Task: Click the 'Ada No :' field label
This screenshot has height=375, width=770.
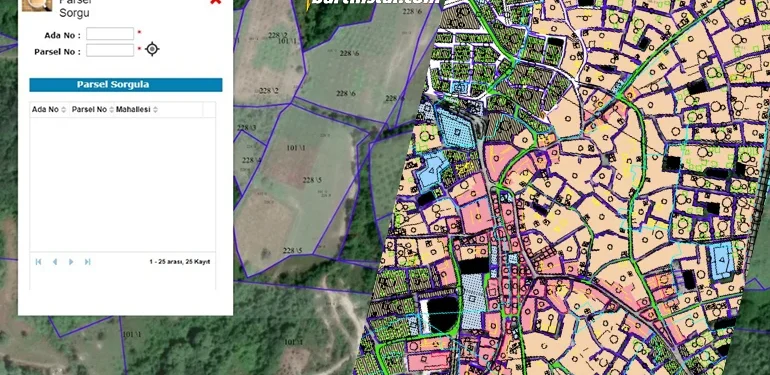Action: point(62,35)
